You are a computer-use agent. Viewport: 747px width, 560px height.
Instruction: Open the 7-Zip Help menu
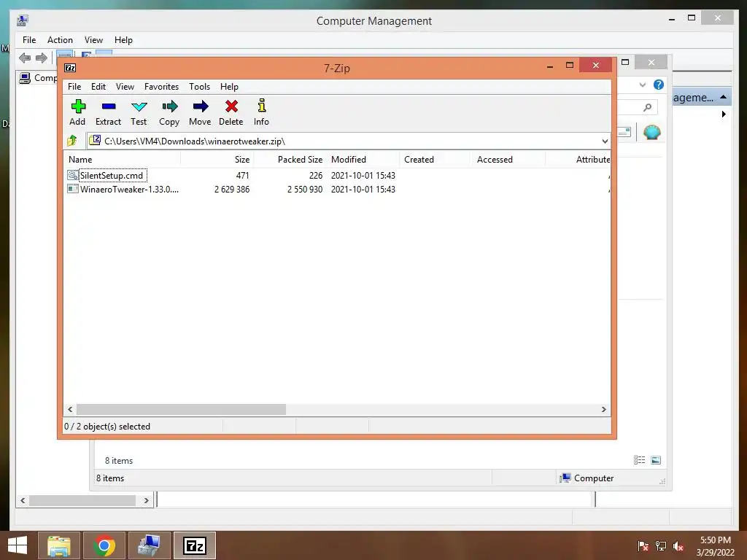(229, 87)
